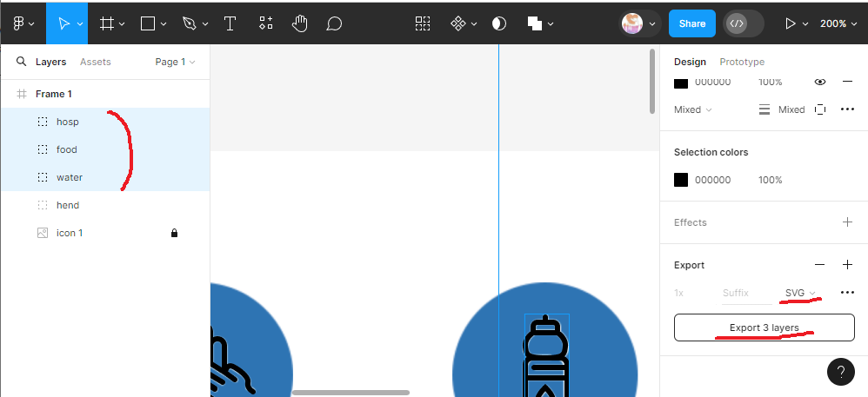Unlock the icon 1 layer
Image resolution: width=868 pixels, height=397 pixels.
tap(174, 233)
